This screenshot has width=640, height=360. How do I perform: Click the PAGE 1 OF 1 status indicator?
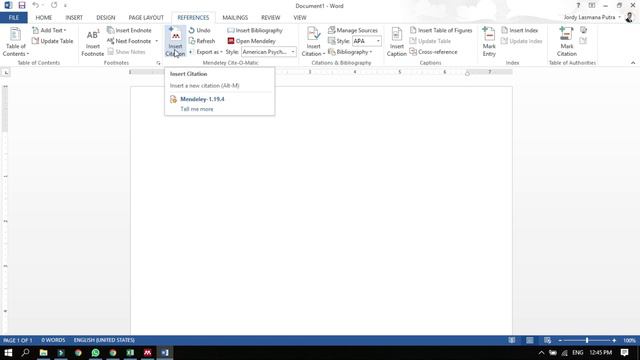18,340
